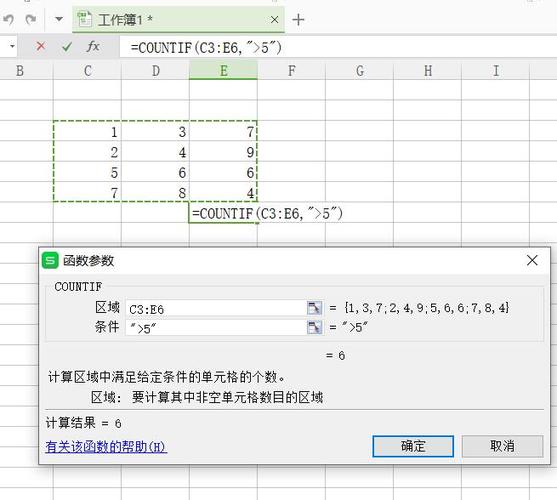Click the 取消 cancel button
This screenshot has height=500, width=557.
[502, 446]
